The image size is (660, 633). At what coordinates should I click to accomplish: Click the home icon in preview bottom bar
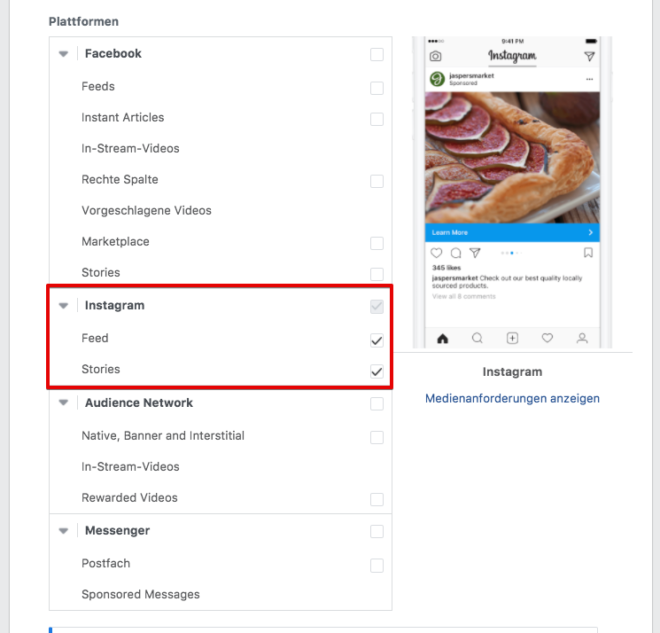point(442,338)
